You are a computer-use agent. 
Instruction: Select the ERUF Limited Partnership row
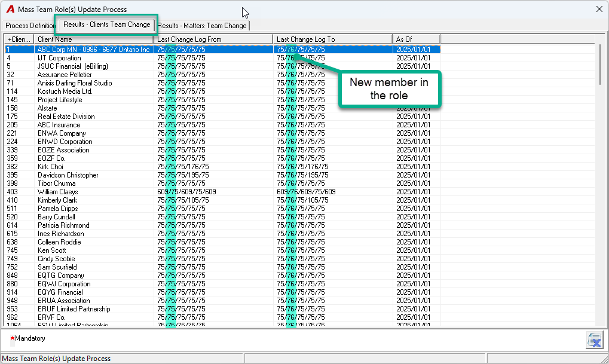(x=222, y=309)
